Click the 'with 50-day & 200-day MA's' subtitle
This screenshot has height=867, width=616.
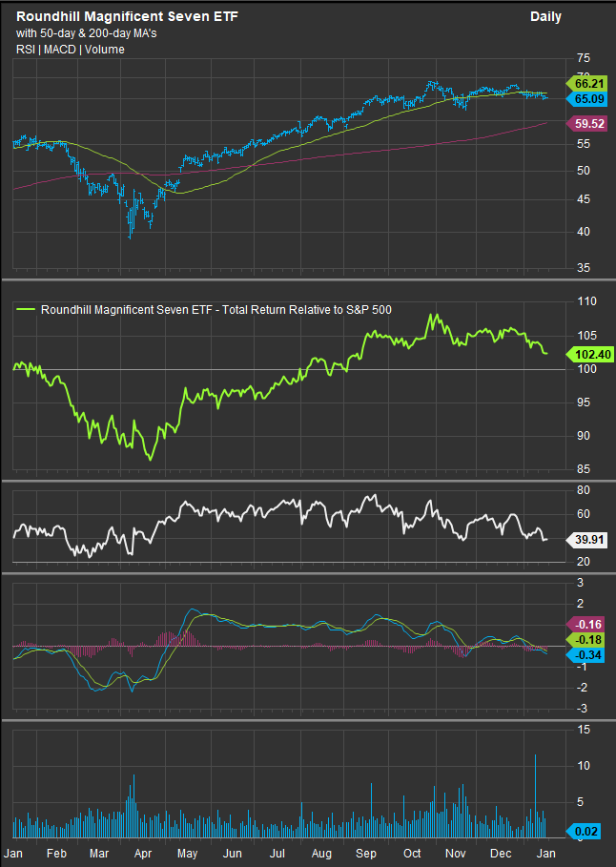(86, 35)
